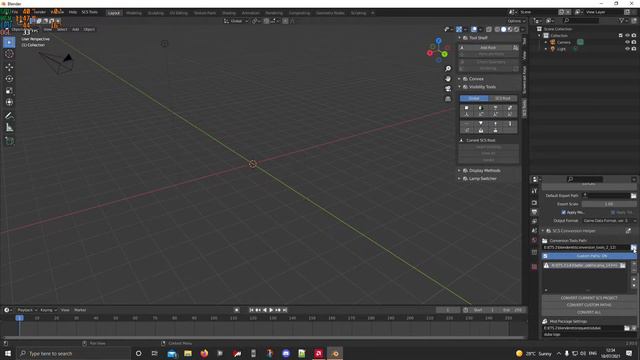Image resolution: width=640 pixels, height=360 pixels.
Task: Toggle the camera view icon
Action: (x=448, y=89)
